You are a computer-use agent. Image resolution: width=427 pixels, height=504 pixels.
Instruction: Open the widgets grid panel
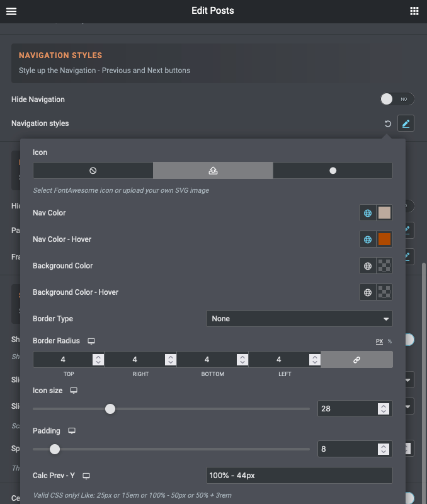point(414,11)
